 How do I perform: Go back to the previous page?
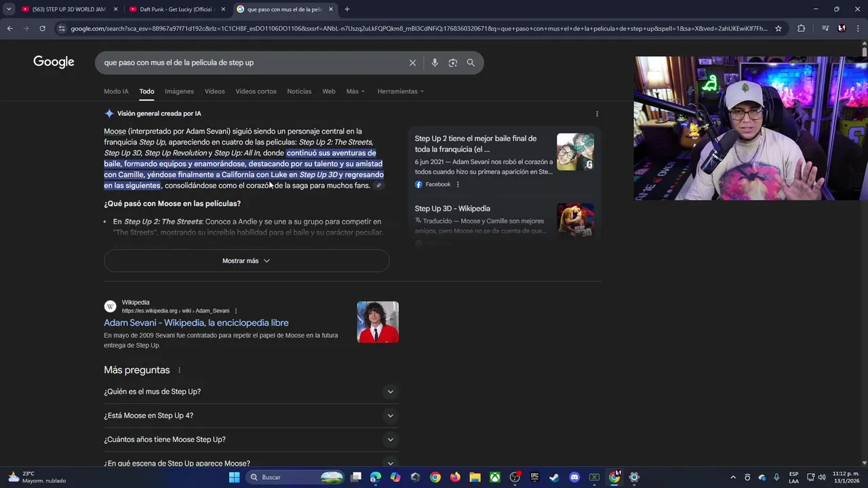pos(9,28)
